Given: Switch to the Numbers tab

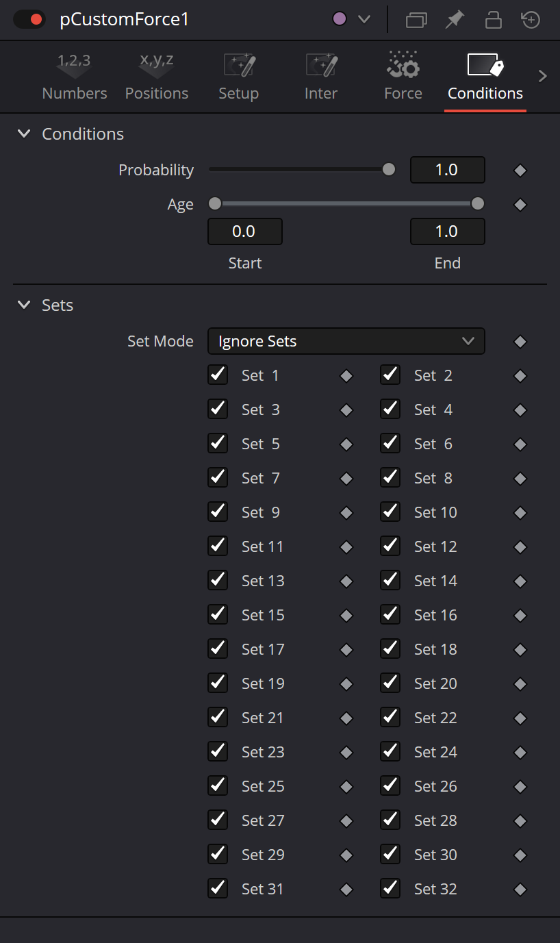Looking at the screenshot, I should (75, 77).
